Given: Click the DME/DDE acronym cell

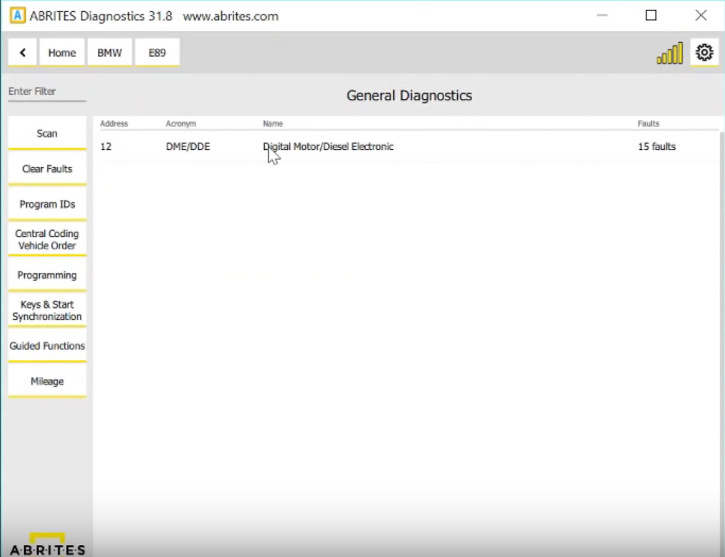Looking at the screenshot, I should point(188,147).
